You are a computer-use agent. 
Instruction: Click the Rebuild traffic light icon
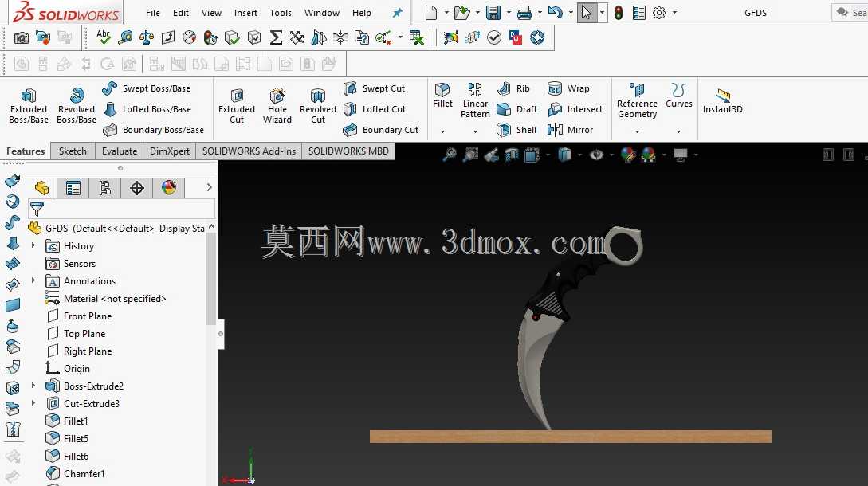click(619, 12)
